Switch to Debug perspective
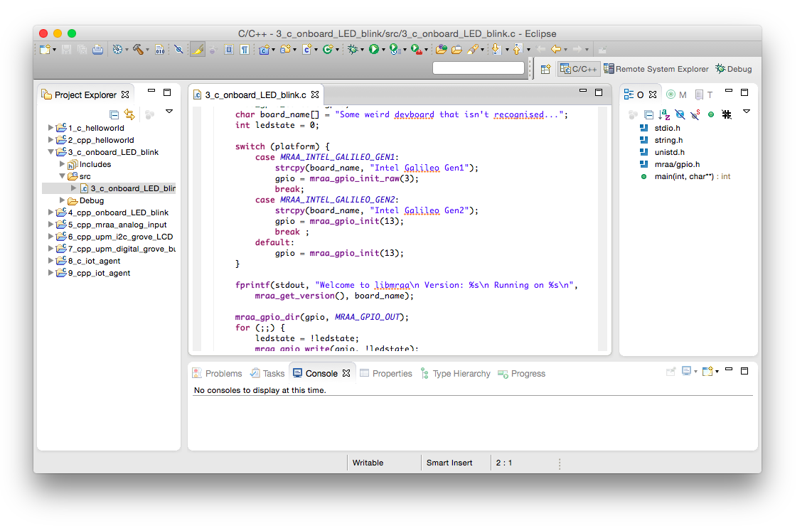Screen dimensions: 812x528 pos(733,69)
